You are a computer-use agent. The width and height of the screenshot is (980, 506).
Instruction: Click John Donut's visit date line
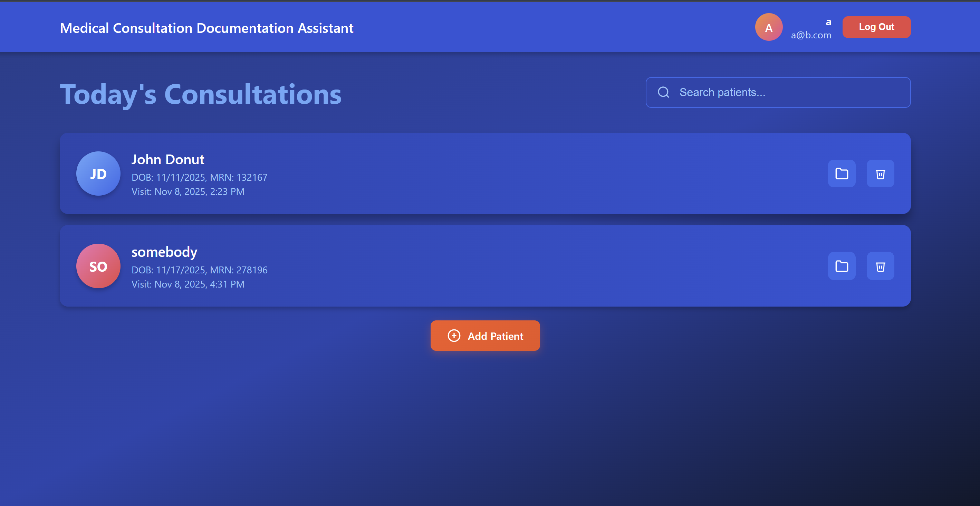click(x=188, y=192)
